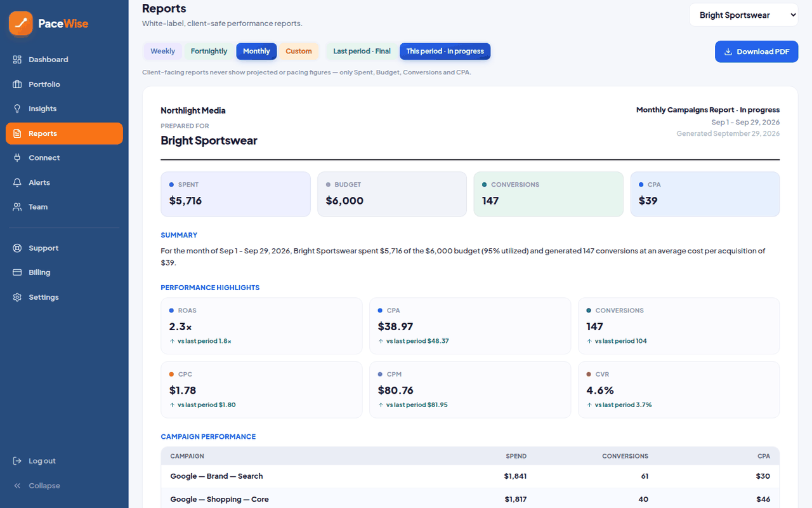Go to Portfolio page
The image size is (812, 508).
[x=64, y=84]
